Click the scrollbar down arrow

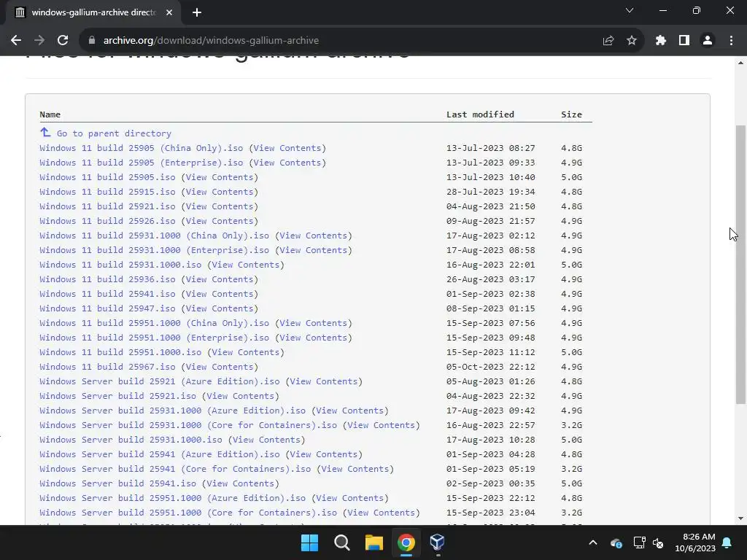click(740, 518)
